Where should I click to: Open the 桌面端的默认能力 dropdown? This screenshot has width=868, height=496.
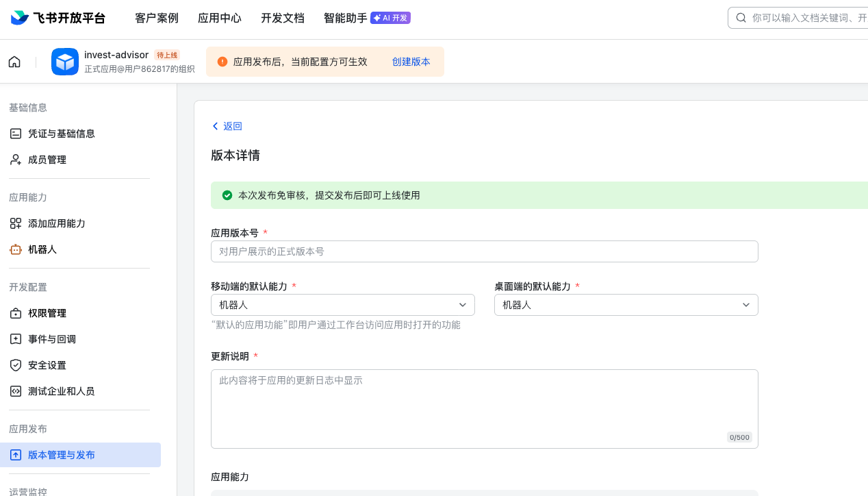click(626, 304)
